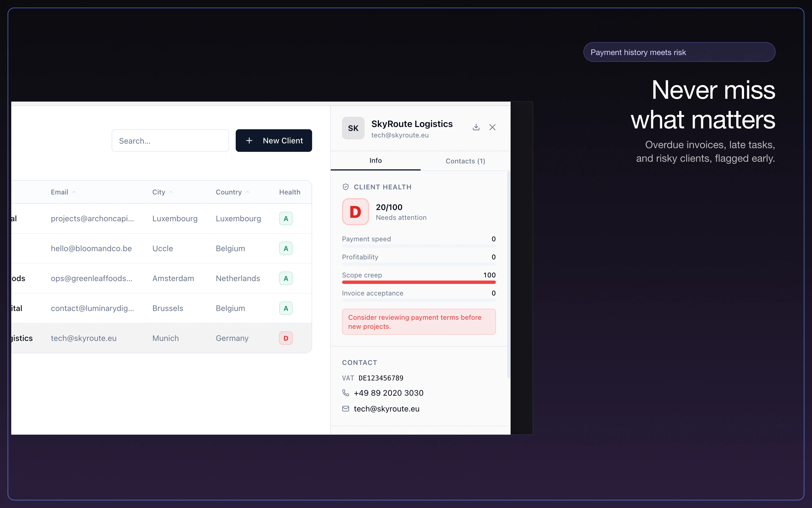The image size is (812, 508).
Task: Click the plus icon in New Client button
Action: click(249, 141)
